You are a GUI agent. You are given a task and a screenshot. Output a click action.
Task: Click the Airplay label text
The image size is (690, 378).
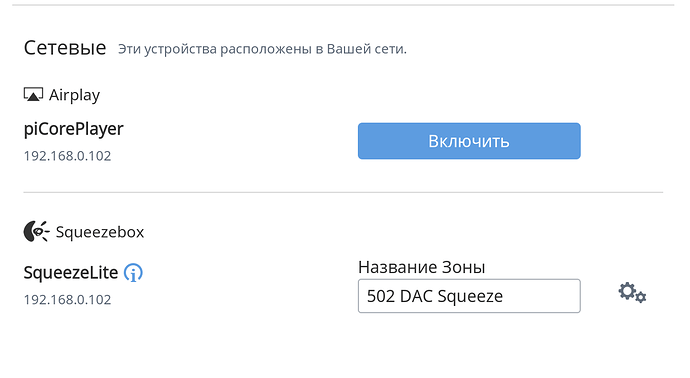(74, 95)
